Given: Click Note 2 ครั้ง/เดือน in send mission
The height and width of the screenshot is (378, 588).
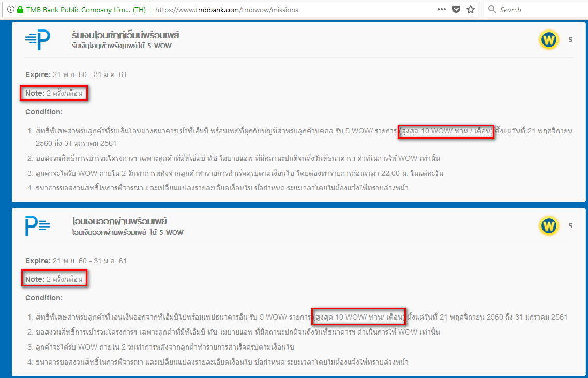Looking at the screenshot, I should (x=54, y=279).
